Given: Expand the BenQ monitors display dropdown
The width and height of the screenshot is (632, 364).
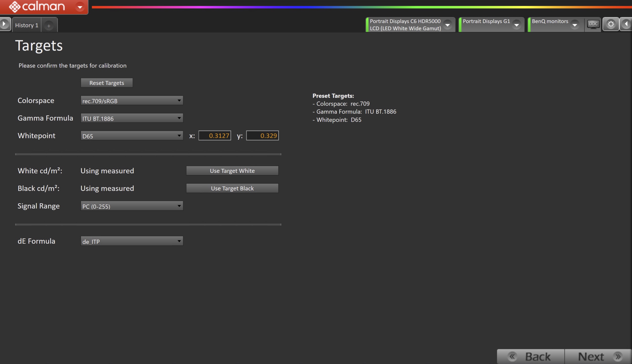Looking at the screenshot, I should pos(575,25).
